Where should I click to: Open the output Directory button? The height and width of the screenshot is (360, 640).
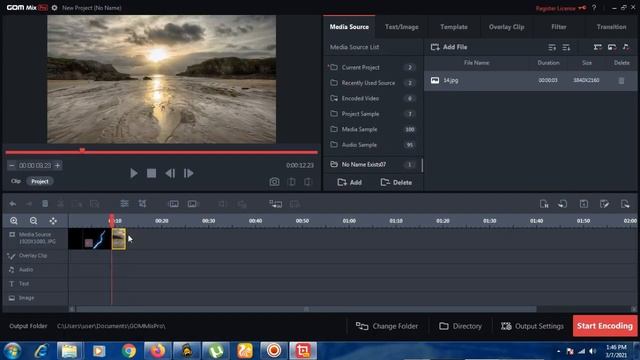click(x=460, y=326)
